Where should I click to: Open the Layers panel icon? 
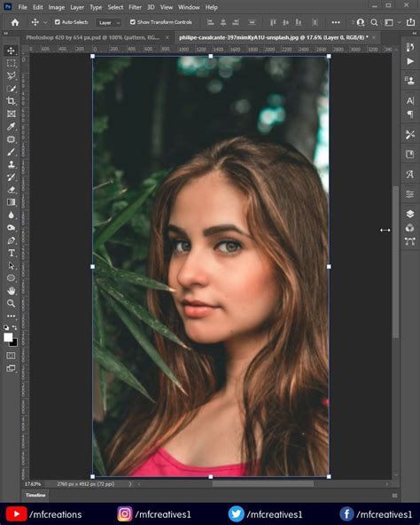(410, 214)
